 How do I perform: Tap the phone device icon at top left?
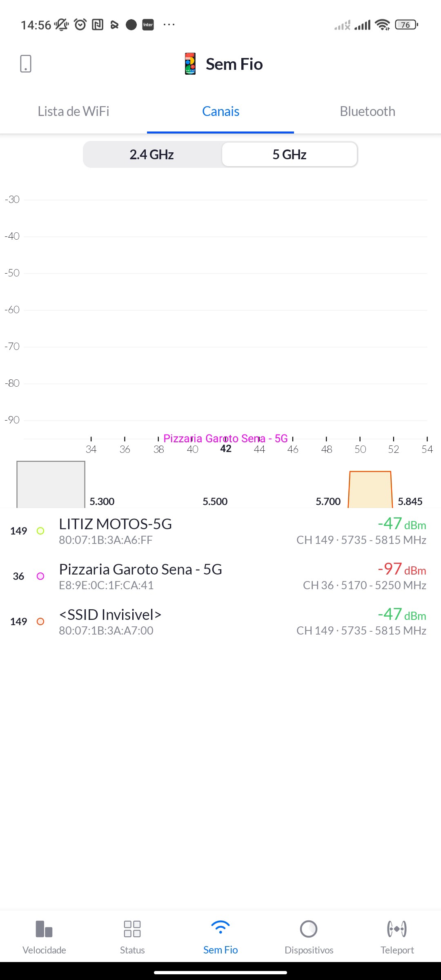(x=25, y=64)
